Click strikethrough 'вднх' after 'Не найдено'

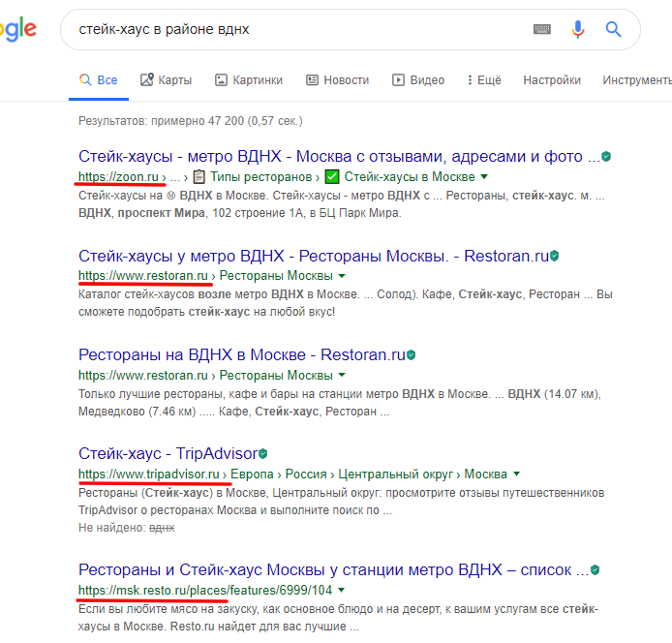point(162,528)
